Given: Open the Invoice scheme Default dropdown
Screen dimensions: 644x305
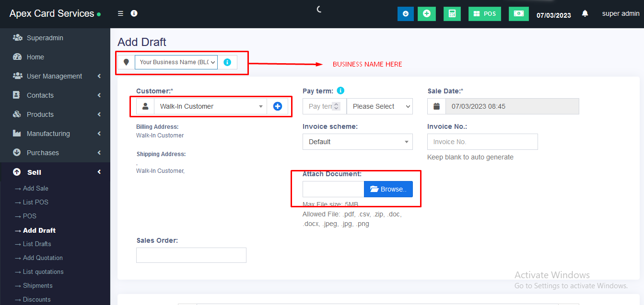Looking at the screenshot, I should click(x=357, y=142).
